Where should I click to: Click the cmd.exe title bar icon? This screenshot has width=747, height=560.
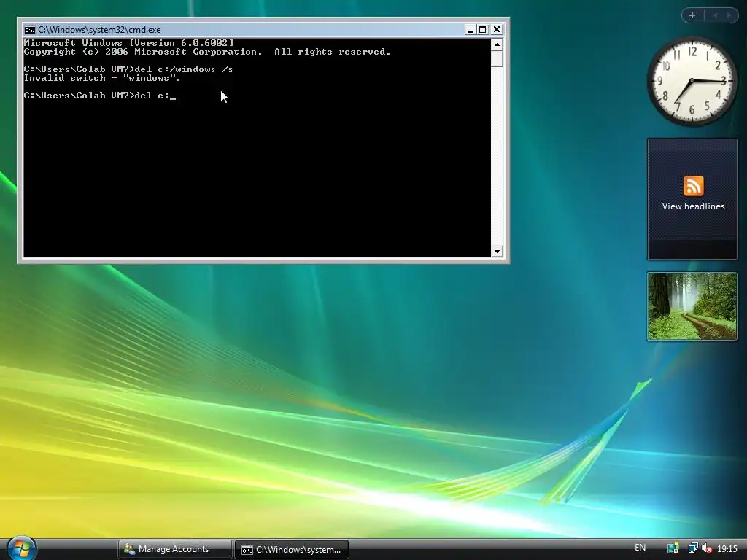29,29
